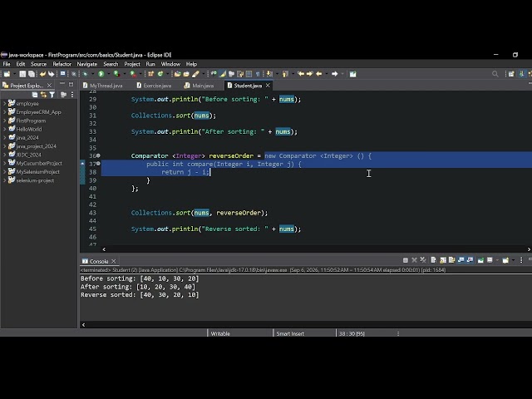Viewport: 532px width, 399px height.
Task: Toggle Console Word Wrap icon
Action: pos(451,260)
